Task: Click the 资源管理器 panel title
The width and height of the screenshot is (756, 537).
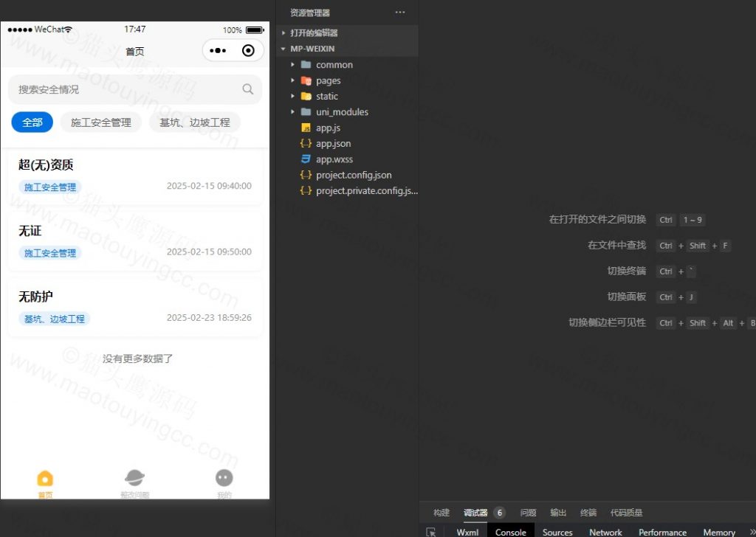Action: tap(310, 13)
